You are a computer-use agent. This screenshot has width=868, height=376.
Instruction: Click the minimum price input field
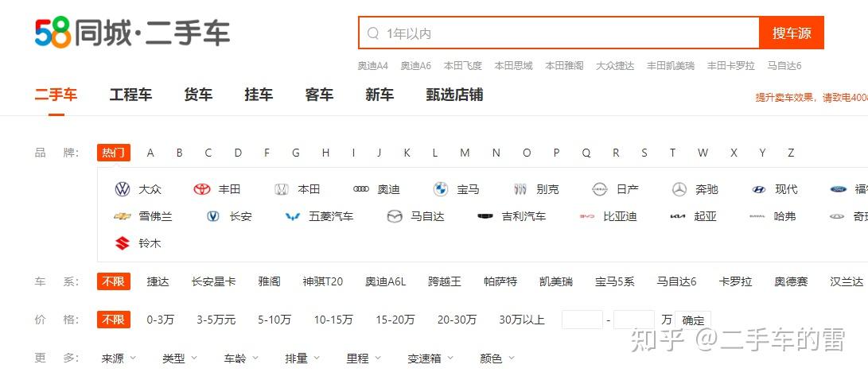(x=582, y=320)
